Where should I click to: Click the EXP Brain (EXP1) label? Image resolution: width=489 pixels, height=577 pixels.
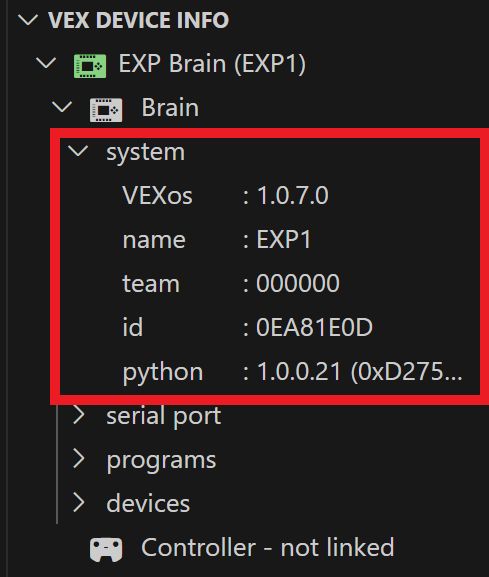[212, 64]
